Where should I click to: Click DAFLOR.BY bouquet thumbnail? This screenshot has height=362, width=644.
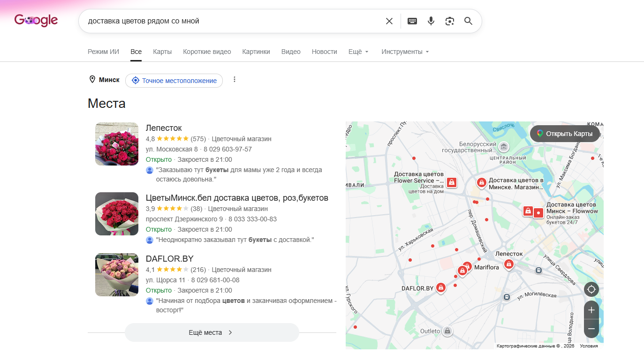[117, 275]
